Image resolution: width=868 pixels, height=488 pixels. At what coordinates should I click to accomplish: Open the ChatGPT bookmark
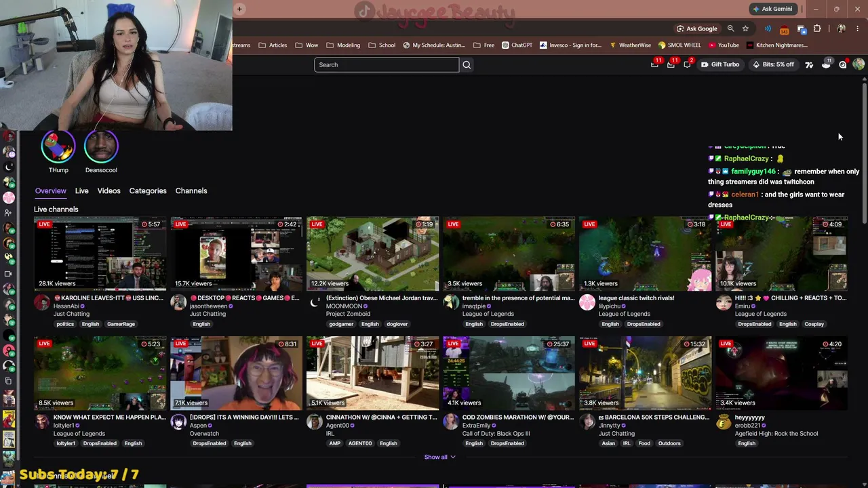[x=517, y=45]
